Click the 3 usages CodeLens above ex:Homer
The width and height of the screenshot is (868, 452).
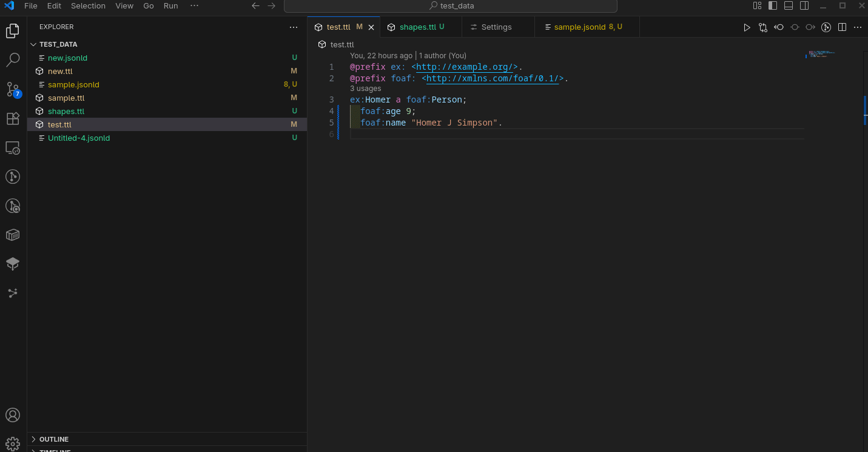tap(365, 88)
